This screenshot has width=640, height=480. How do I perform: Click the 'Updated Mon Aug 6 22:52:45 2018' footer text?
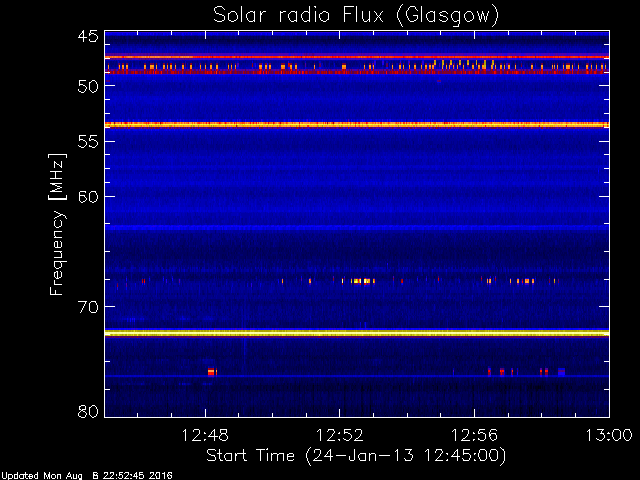(87, 476)
